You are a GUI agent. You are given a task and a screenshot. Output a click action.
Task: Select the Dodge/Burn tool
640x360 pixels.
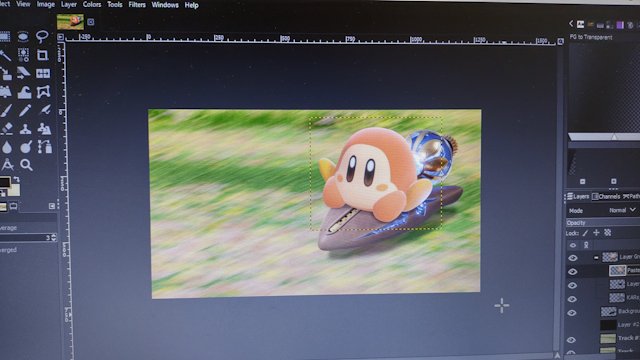[26, 147]
